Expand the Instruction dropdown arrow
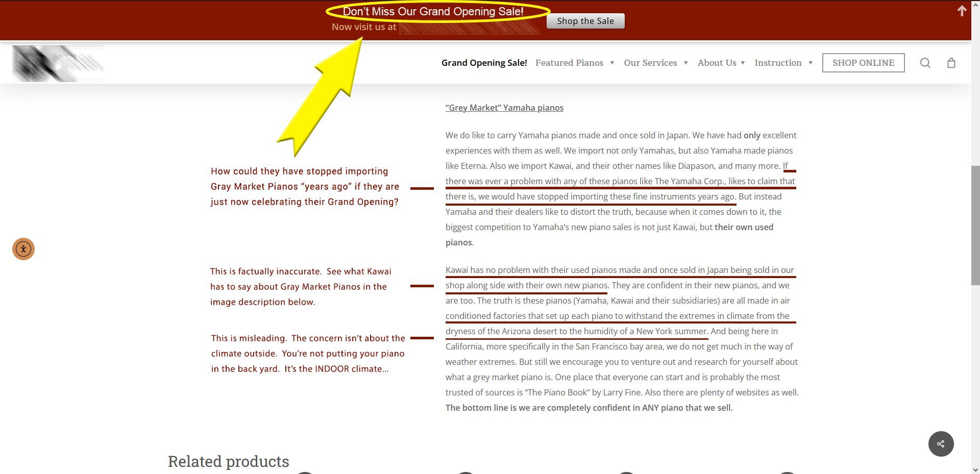Image resolution: width=980 pixels, height=474 pixels. tap(811, 63)
